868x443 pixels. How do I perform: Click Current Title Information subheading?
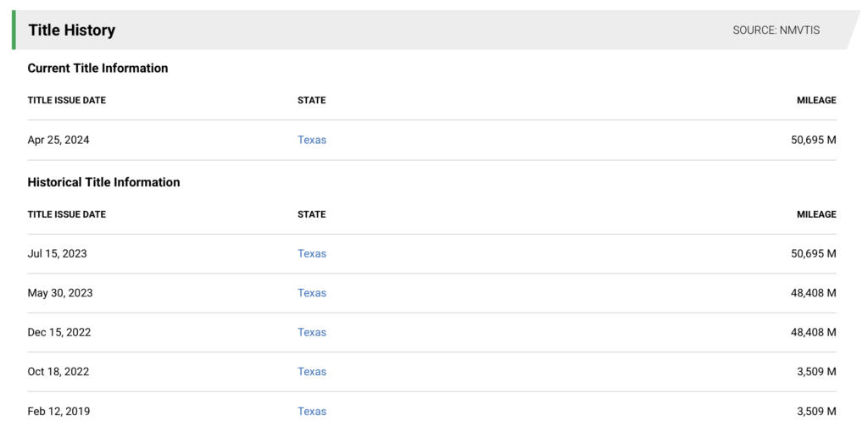click(97, 68)
